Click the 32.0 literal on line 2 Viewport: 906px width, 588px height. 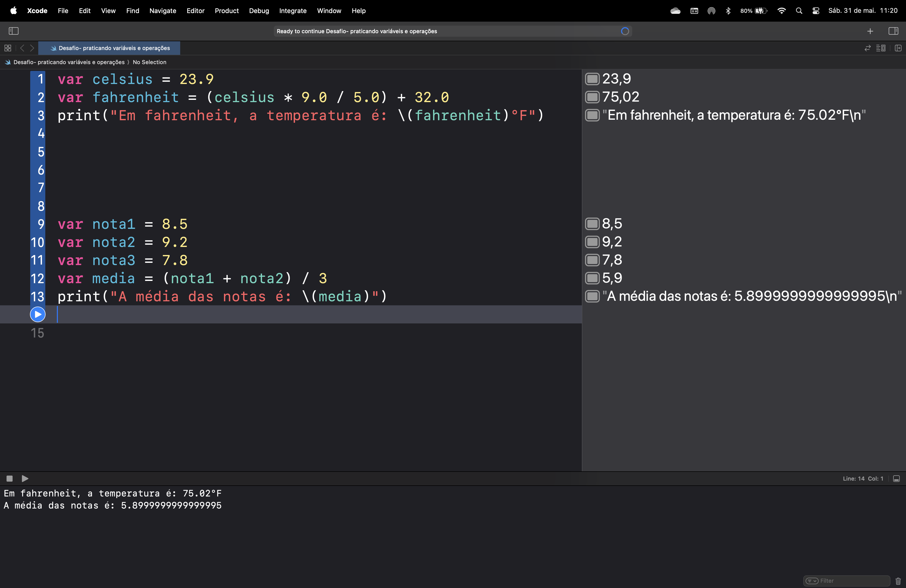point(432,97)
